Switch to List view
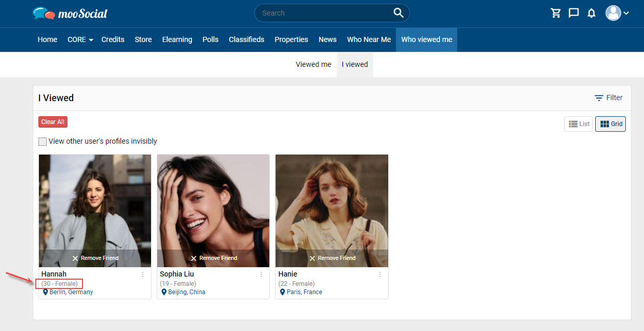The image size is (644, 331). 579,124
